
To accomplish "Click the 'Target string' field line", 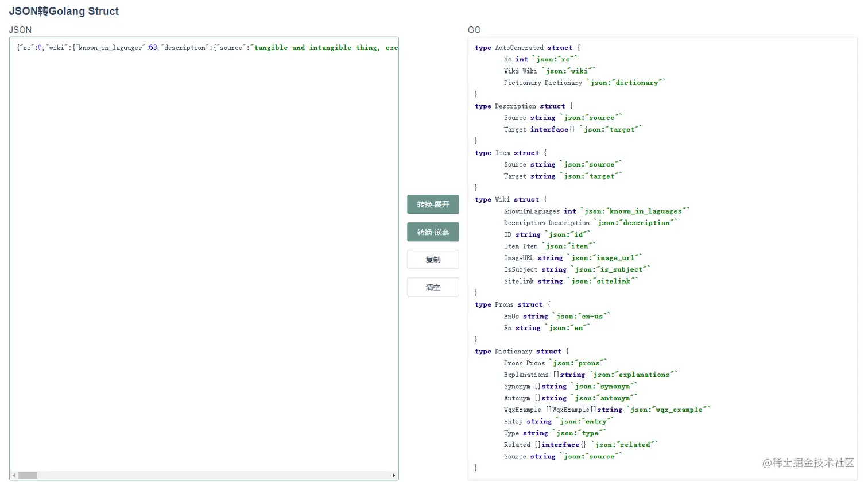I will [563, 176].
